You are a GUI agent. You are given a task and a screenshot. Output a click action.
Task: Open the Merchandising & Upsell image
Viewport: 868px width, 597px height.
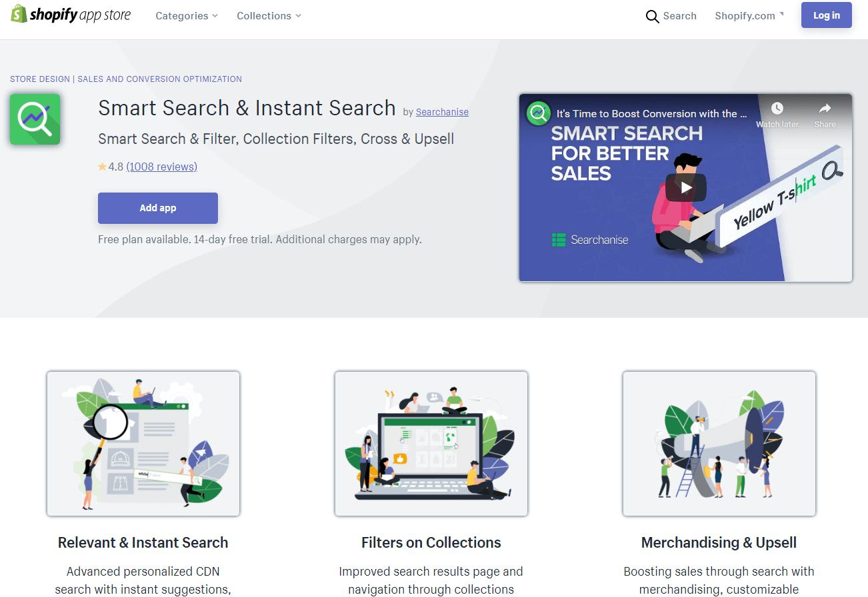coord(719,444)
